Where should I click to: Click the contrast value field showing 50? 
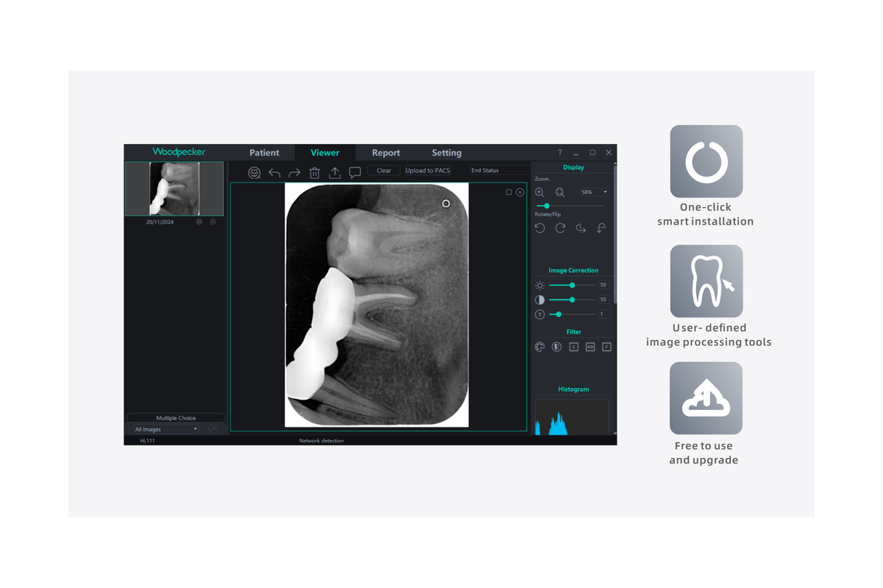click(x=603, y=299)
